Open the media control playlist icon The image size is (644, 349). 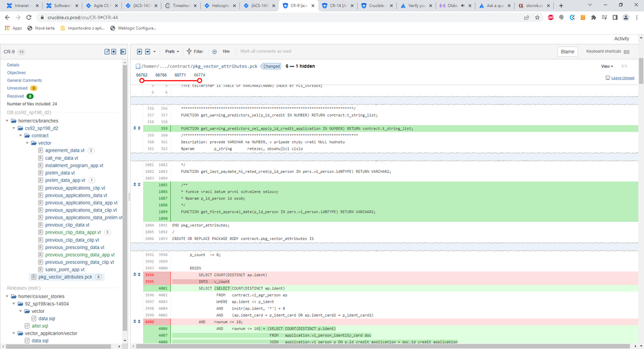coord(604,17)
